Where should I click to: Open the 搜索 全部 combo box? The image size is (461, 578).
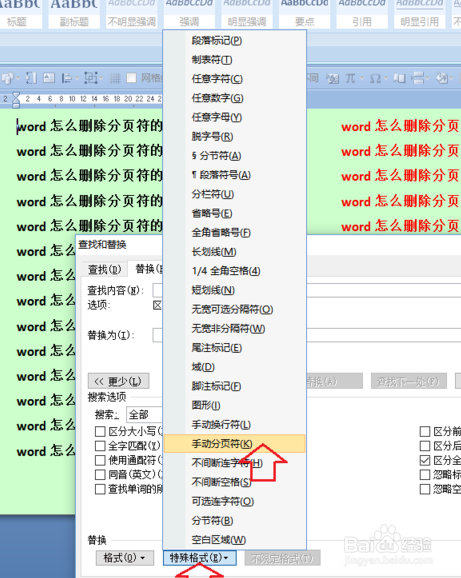(144, 415)
